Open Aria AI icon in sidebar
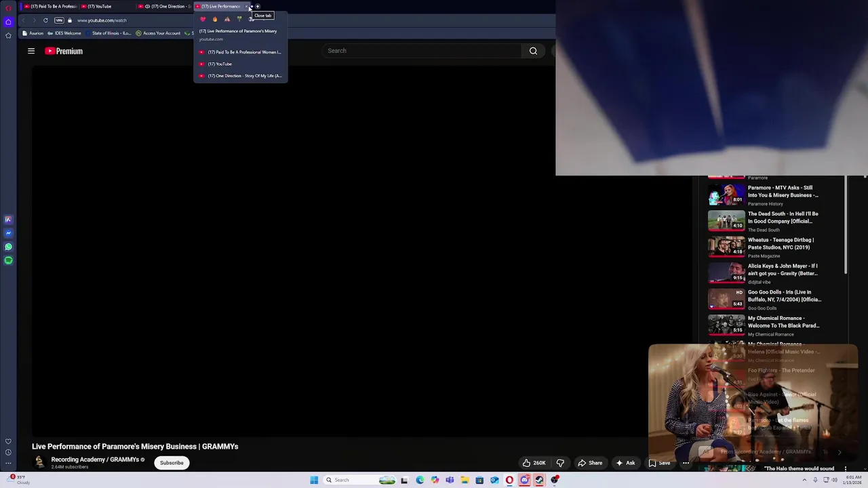 pyautogui.click(x=8, y=220)
